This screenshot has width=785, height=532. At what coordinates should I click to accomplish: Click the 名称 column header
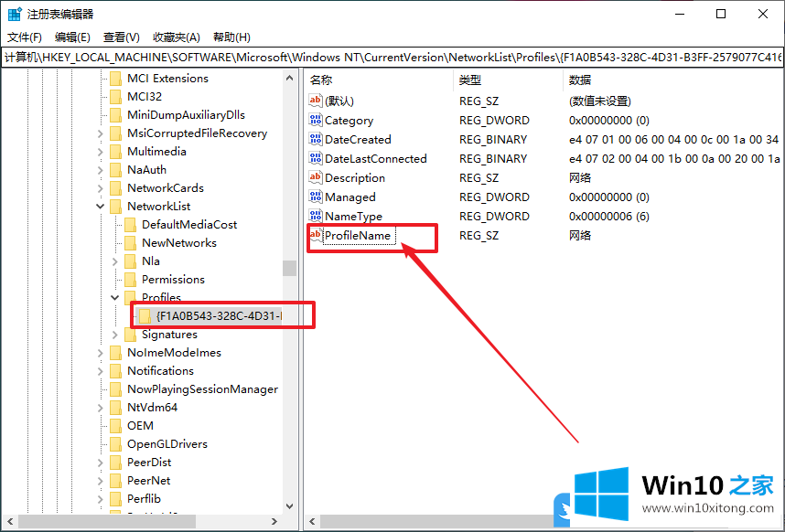tap(321, 80)
